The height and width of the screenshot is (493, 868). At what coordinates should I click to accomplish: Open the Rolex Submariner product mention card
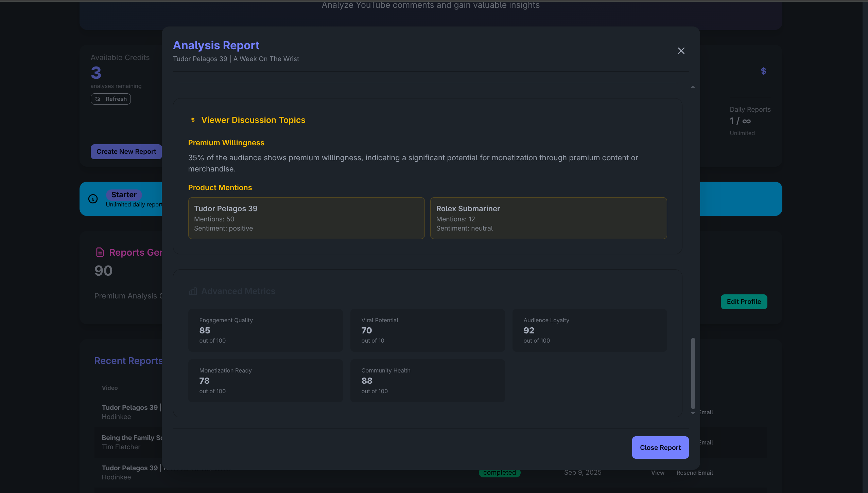tap(548, 218)
